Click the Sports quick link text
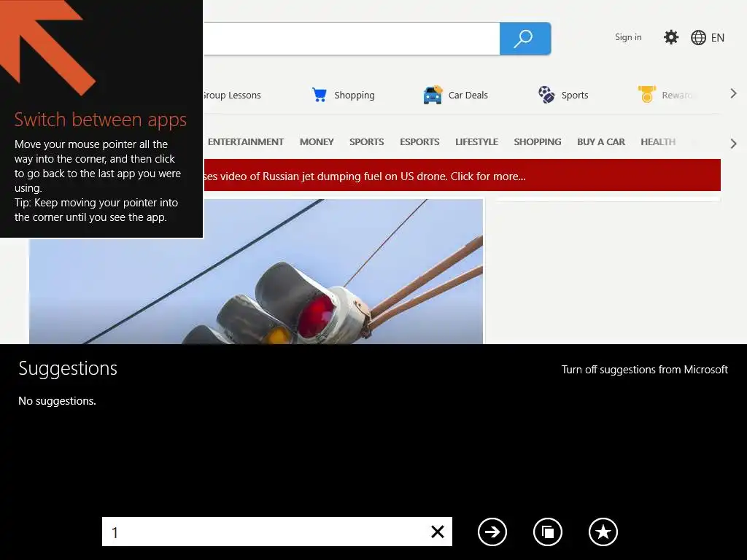Screen dimensions: 747x560 point(575,96)
